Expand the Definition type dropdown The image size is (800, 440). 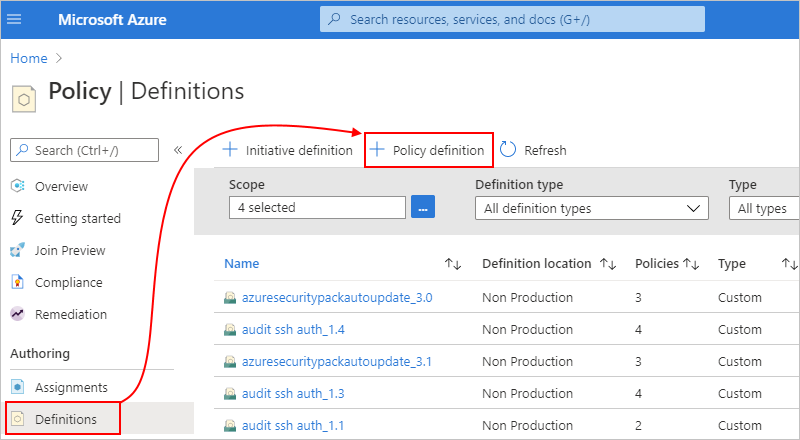[591, 208]
